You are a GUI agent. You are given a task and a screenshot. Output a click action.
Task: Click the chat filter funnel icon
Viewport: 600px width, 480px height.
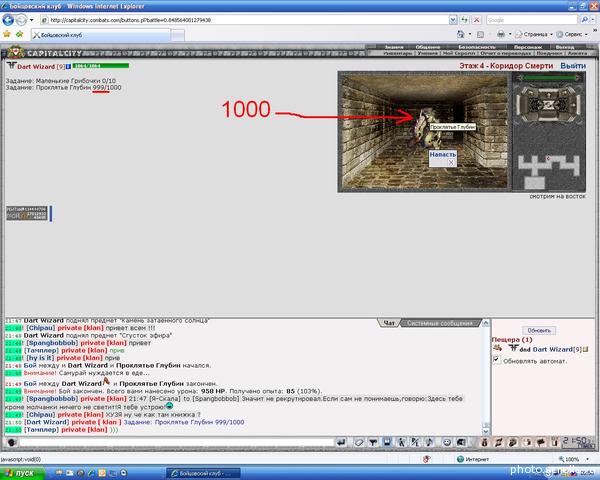pyautogui.click(x=373, y=442)
